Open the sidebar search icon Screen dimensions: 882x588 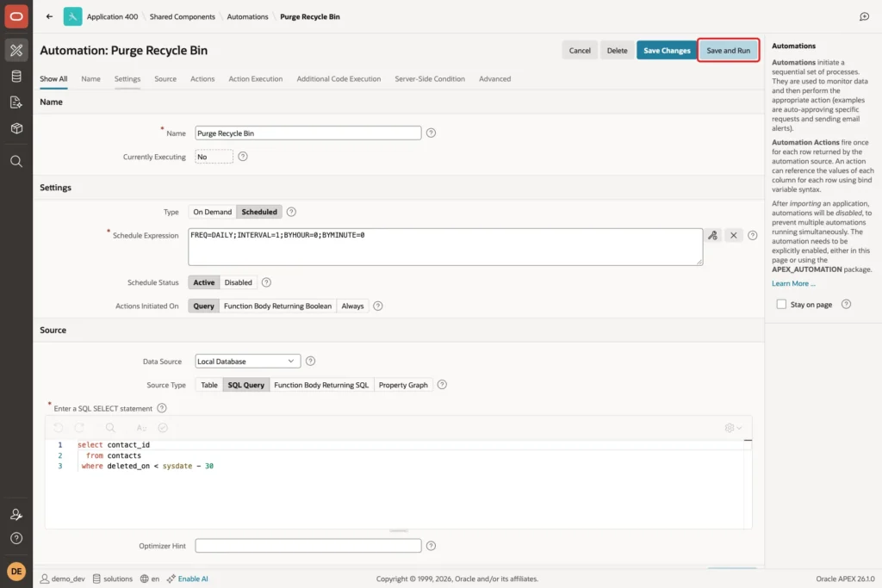[16, 161]
